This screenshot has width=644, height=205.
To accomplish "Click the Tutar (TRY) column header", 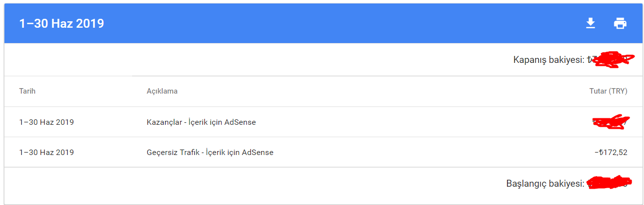I will point(608,91).
